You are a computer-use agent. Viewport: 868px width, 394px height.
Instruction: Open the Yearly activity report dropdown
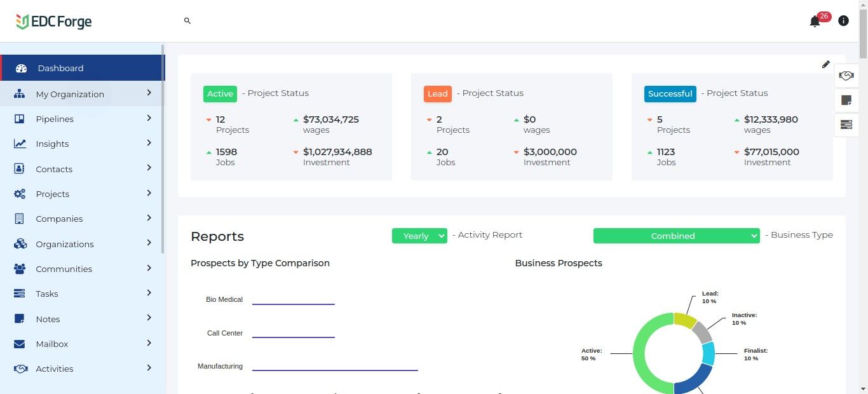pyautogui.click(x=419, y=236)
